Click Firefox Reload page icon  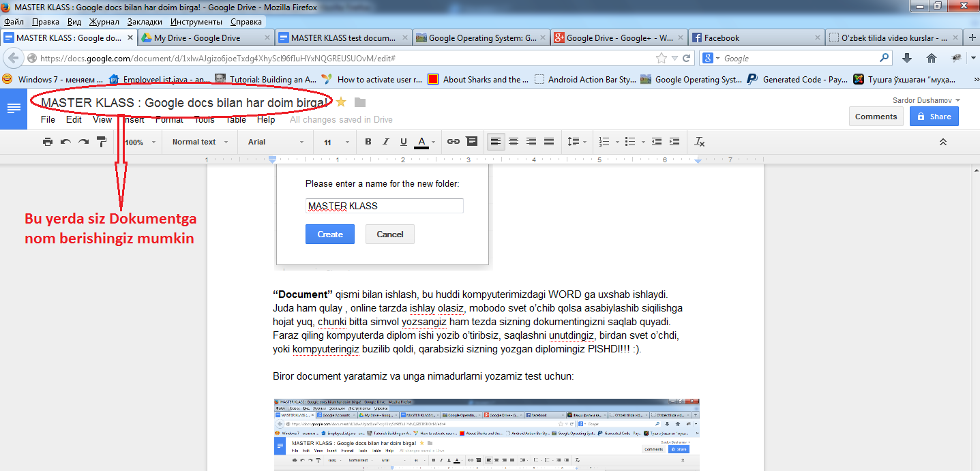click(x=687, y=58)
